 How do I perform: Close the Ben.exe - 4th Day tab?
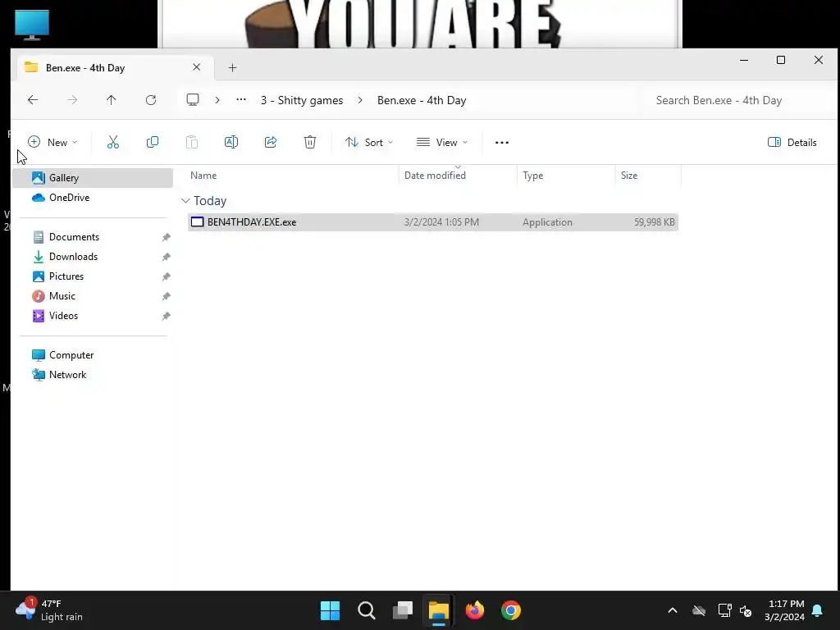(x=197, y=67)
